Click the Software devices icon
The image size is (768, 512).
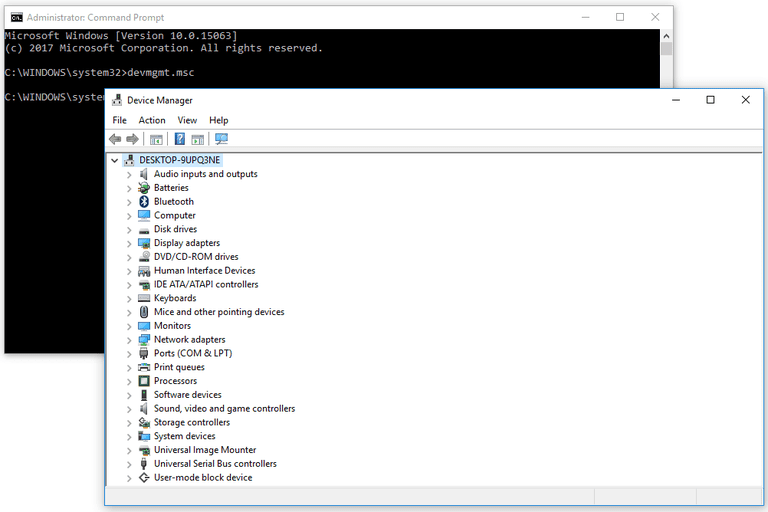[144, 394]
